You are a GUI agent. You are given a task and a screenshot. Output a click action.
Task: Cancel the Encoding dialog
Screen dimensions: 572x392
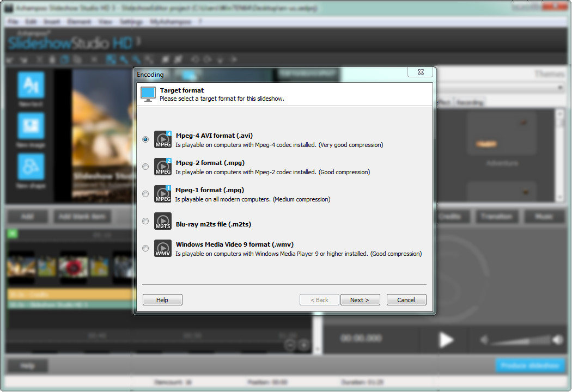point(406,300)
